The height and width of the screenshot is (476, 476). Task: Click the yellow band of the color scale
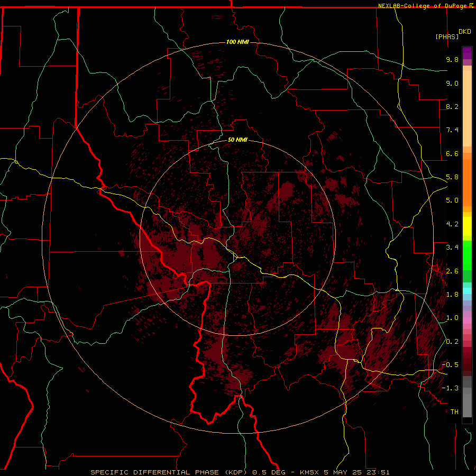click(x=467, y=226)
